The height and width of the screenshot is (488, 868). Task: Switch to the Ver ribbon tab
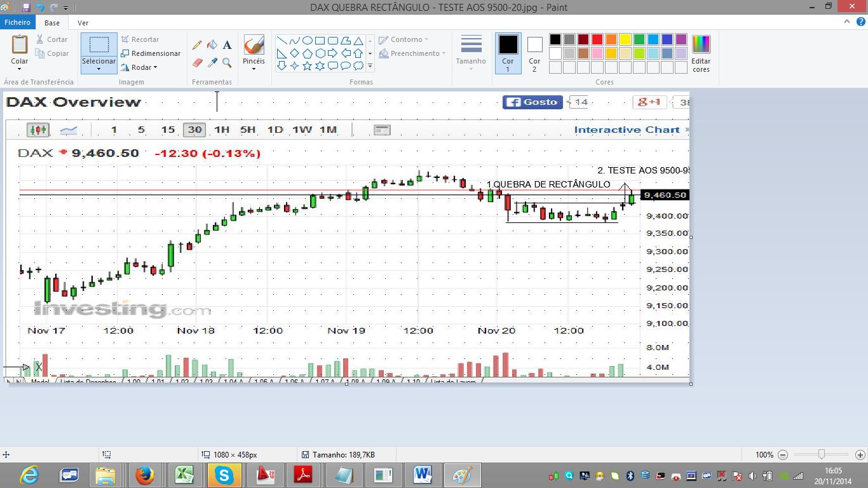[x=83, y=22]
